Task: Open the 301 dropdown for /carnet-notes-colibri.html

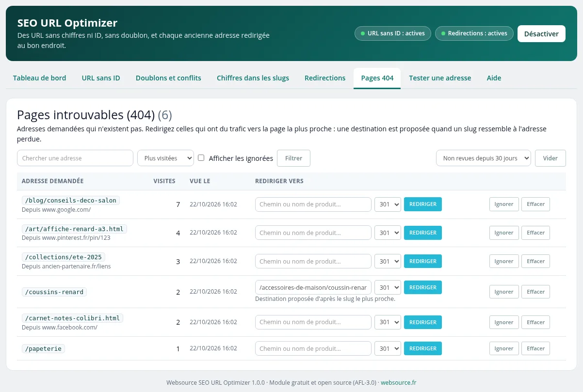Action: pos(388,322)
